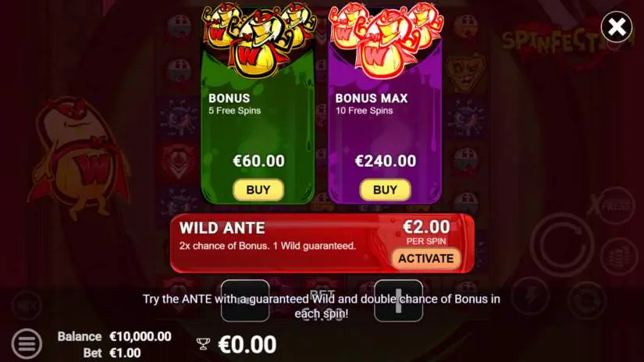Decrease bet with the minus button

pos(245,300)
